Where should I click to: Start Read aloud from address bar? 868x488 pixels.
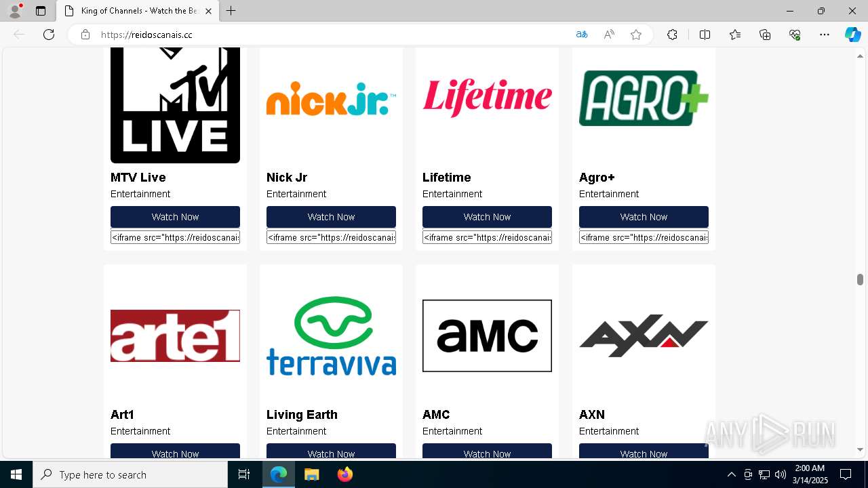[609, 35]
